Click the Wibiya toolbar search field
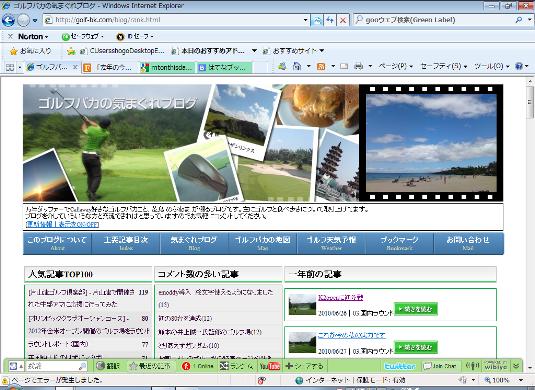Screen dimensions: 535x390 point(56,366)
